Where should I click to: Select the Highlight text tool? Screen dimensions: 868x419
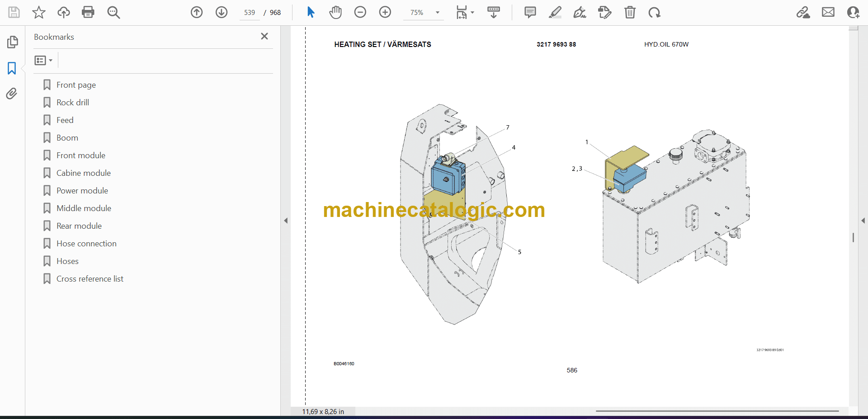click(555, 12)
